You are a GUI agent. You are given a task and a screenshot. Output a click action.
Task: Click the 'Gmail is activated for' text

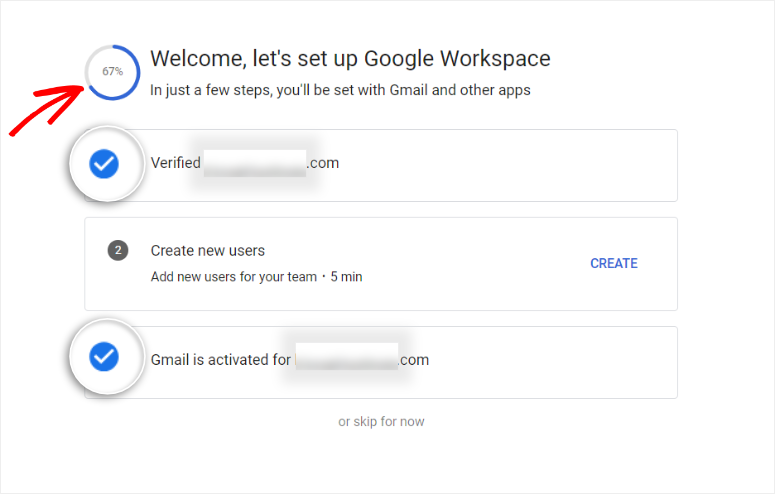point(220,360)
